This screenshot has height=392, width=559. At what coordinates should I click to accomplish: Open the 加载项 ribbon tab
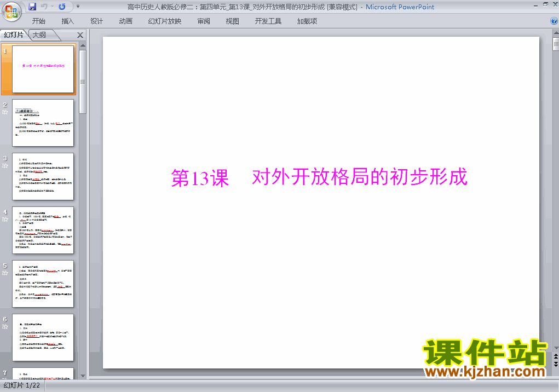pyautogui.click(x=307, y=21)
